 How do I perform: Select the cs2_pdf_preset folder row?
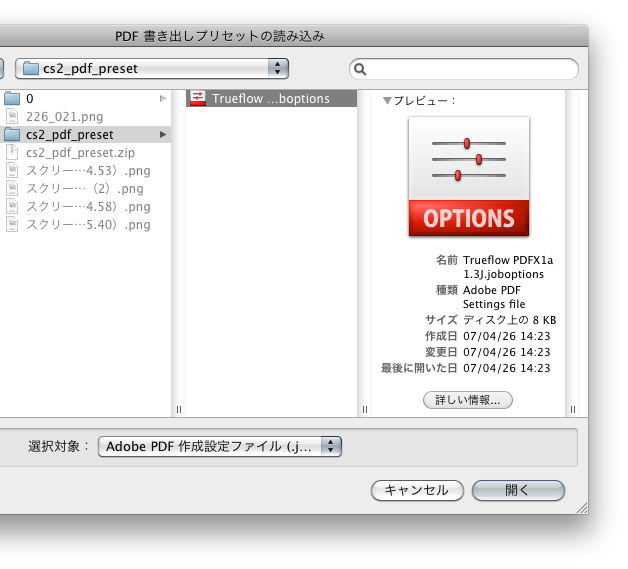[x=86, y=135]
